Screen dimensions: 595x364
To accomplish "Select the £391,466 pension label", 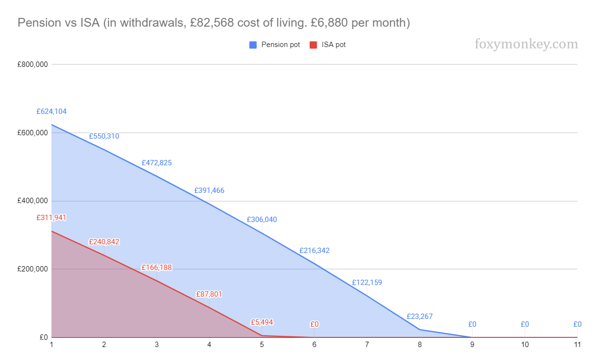I will click(x=209, y=190).
